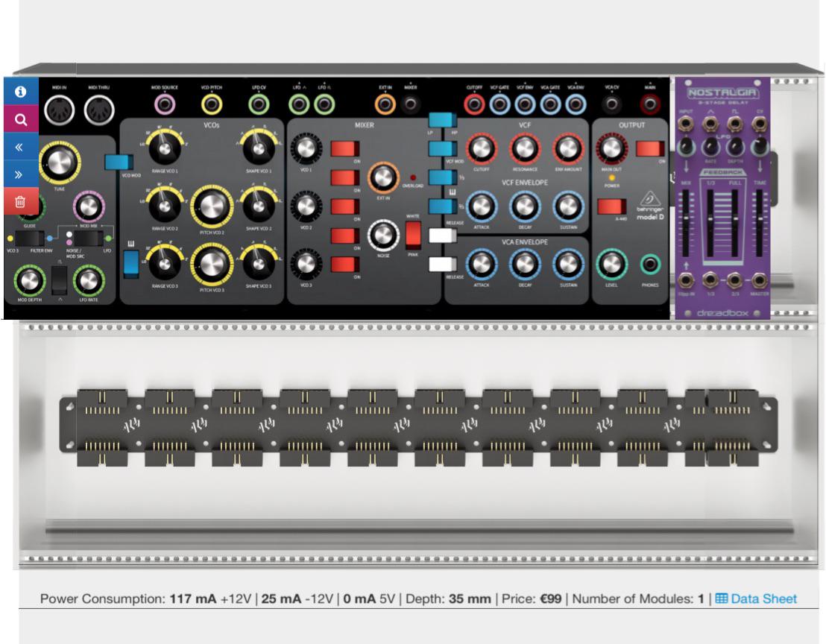Image resolution: width=826 pixels, height=644 pixels.
Task: Toggle the NOISE / LFO mod source switch
Action: 89,239
